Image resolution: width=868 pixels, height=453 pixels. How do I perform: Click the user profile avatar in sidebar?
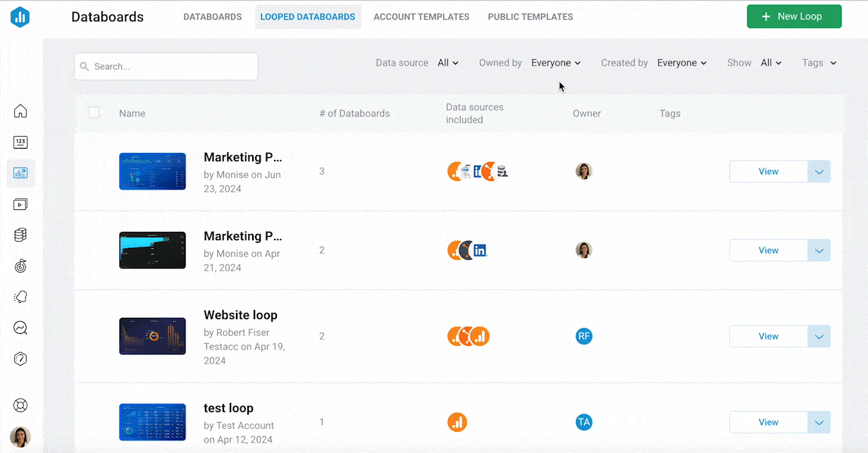tap(20, 437)
